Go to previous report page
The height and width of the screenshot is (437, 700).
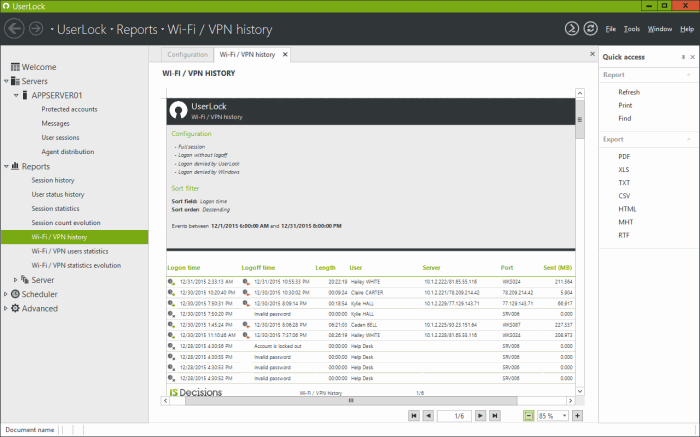(x=428, y=416)
